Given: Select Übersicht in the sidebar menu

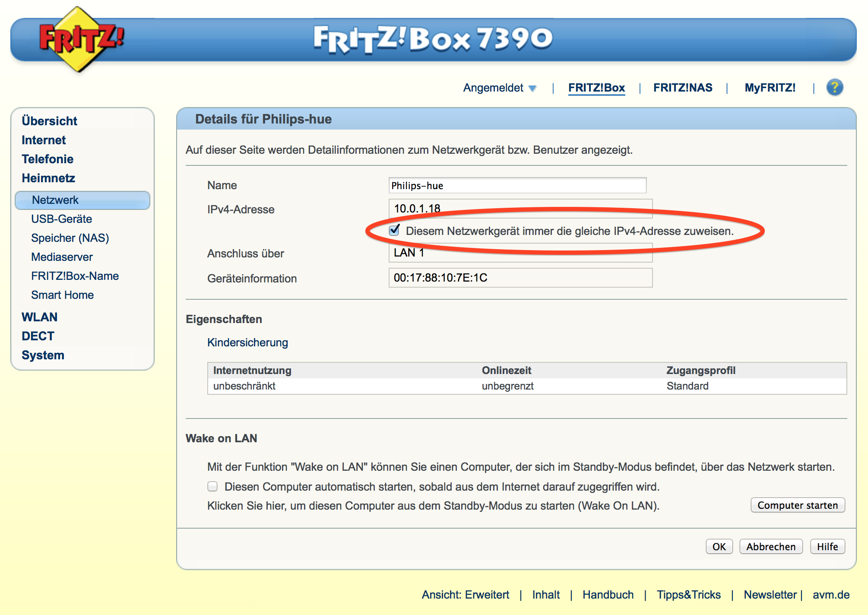Looking at the screenshot, I should pyautogui.click(x=49, y=121).
